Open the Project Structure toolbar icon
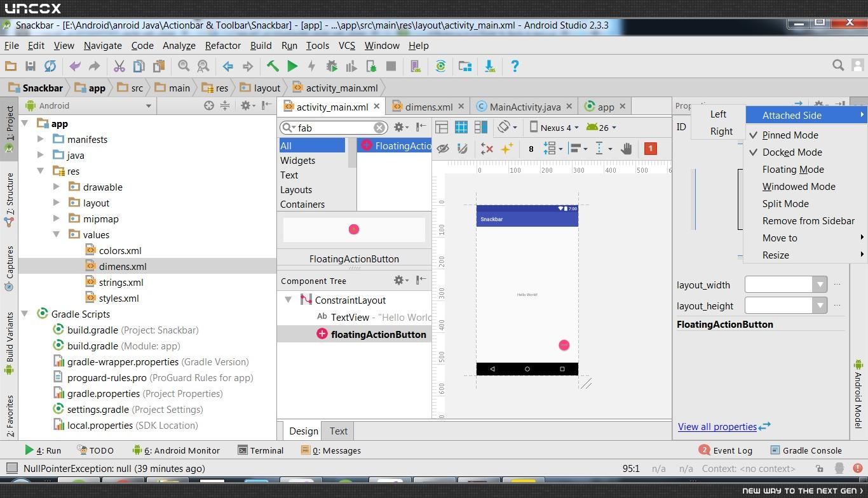The height and width of the screenshot is (498, 868). 465,66
